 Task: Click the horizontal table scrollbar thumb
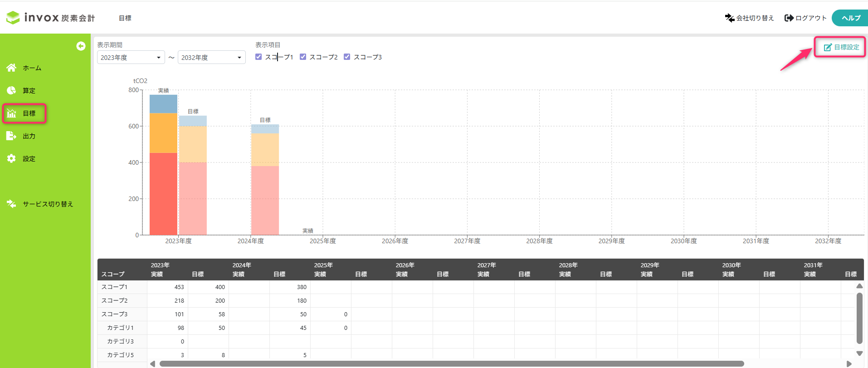(x=452, y=363)
